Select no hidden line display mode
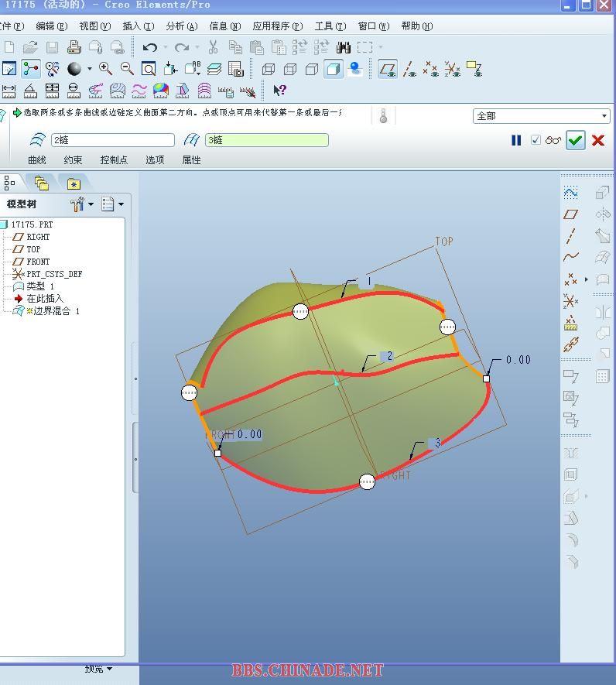The width and height of the screenshot is (616, 685). [312, 69]
